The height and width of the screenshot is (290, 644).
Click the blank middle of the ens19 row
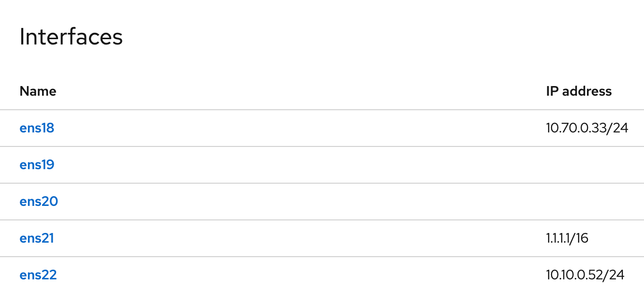coord(300,165)
